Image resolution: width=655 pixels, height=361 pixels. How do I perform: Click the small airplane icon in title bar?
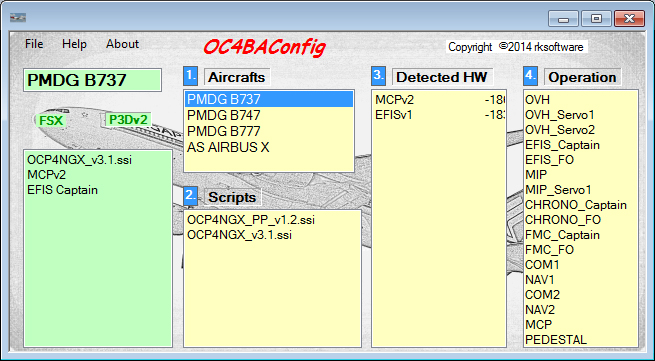pos(18,18)
